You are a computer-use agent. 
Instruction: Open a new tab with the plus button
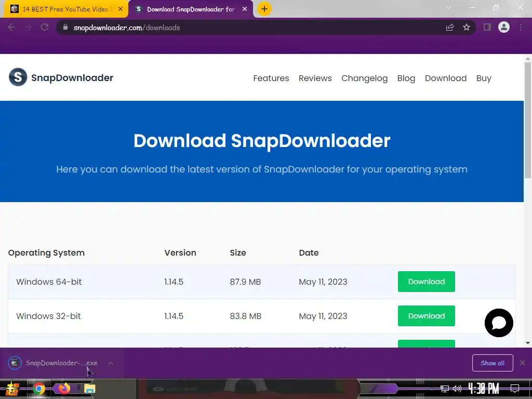264,9
